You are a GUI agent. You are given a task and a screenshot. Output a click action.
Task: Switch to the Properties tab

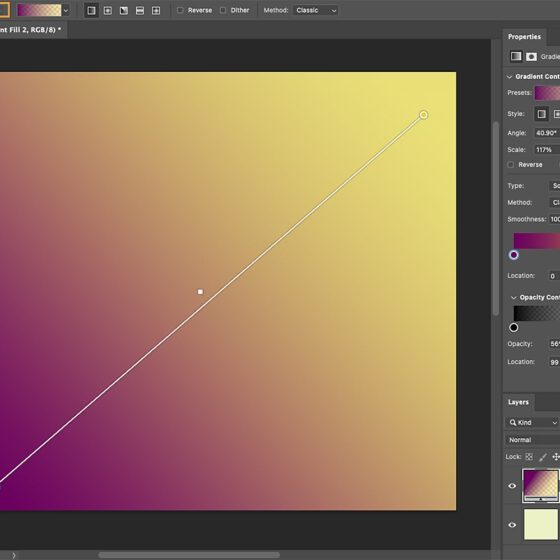pos(524,37)
